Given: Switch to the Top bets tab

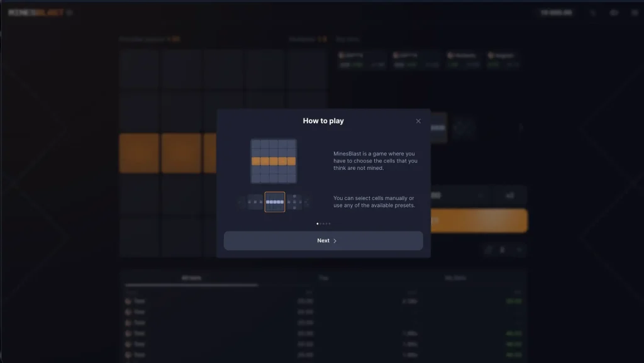Looking at the screenshot, I should (x=323, y=278).
